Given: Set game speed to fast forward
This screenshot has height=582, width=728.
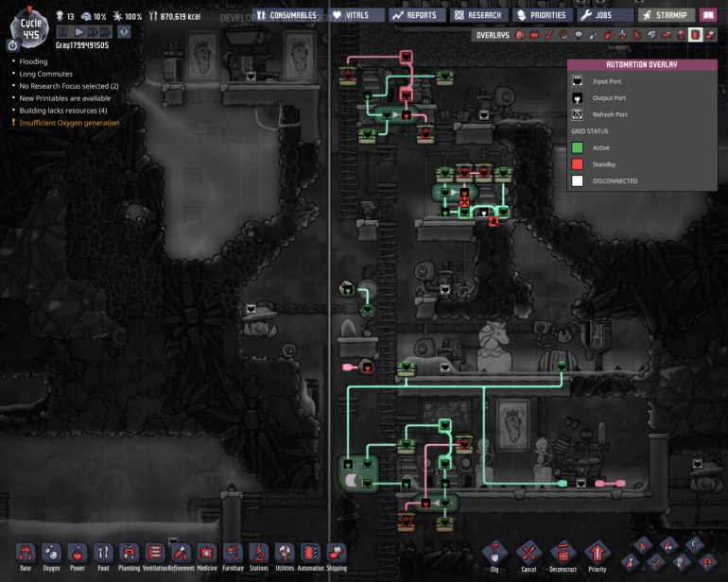Looking at the screenshot, I should tap(92, 32).
